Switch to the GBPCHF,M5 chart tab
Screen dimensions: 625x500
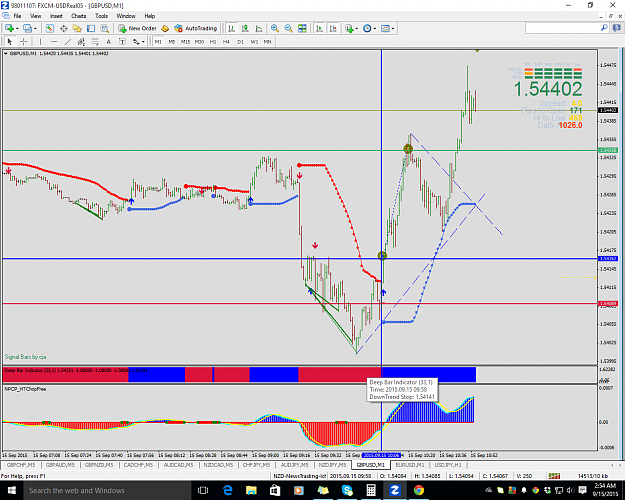coord(21,465)
